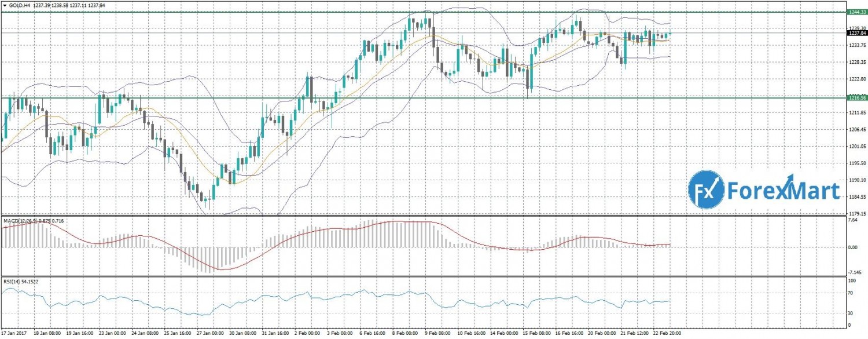Click the 1184.55 price axis label
The height and width of the screenshot is (339, 868).
856,197
